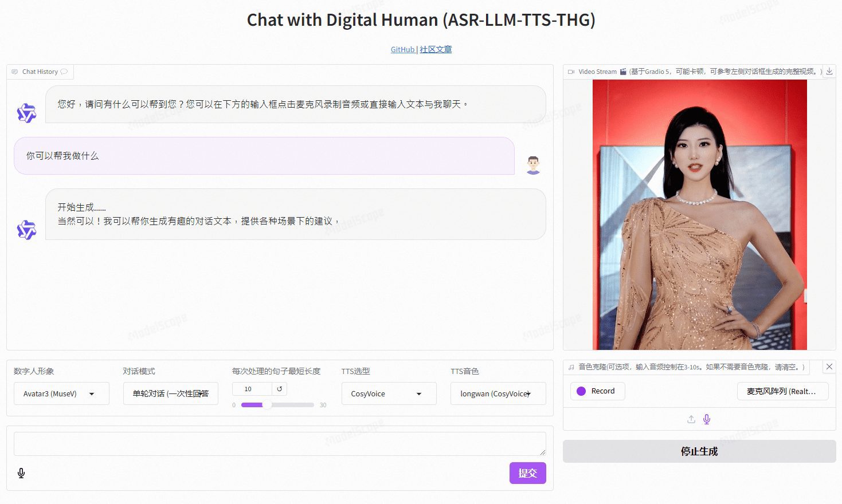Adjust the sentence minimum length slider

(277, 405)
